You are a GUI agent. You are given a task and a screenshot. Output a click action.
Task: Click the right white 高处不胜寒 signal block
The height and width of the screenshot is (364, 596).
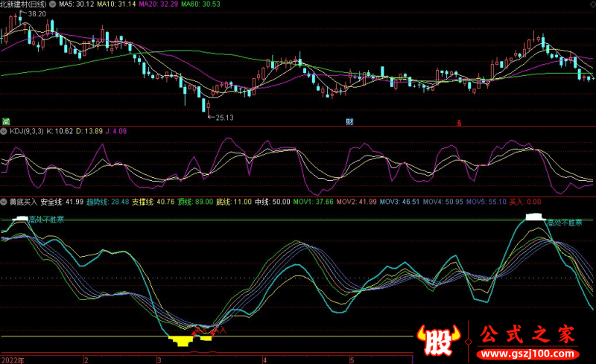(x=535, y=217)
